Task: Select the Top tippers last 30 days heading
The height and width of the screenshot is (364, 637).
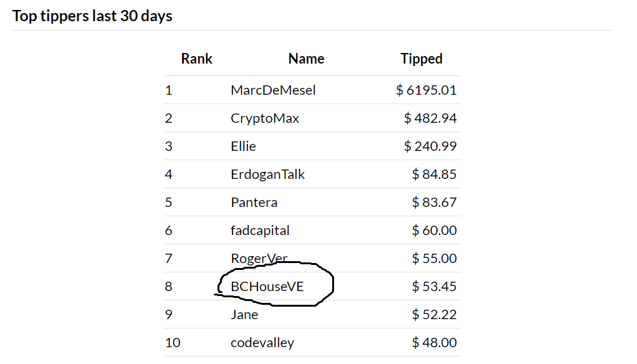Action: 92,16
